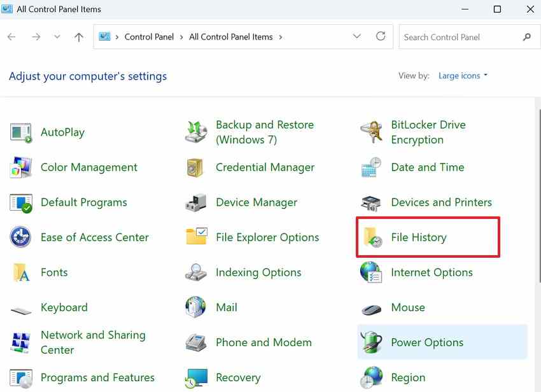Open the Region link text
This screenshot has width=541, height=392.
(x=408, y=377)
